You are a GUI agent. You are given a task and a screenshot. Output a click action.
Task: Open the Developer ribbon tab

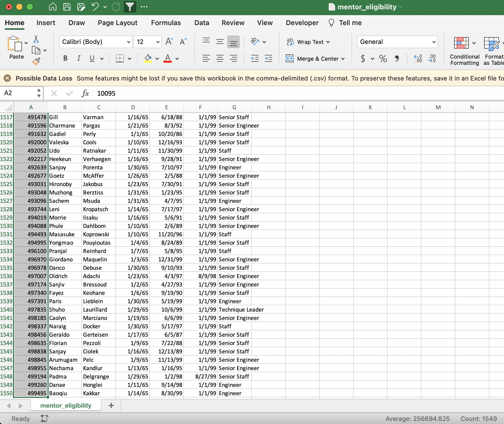(302, 23)
